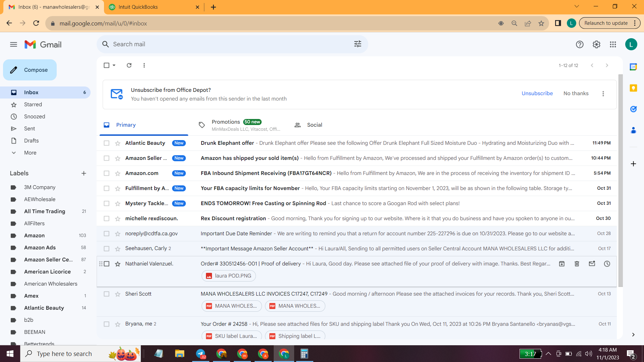Go to older emails page arrow

click(x=607, y=65)
